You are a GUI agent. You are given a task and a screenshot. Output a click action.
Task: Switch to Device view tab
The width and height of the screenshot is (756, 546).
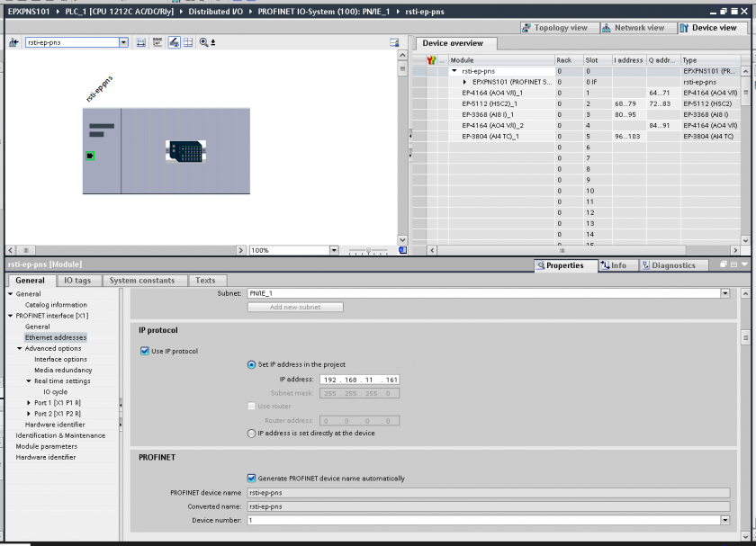(x=714, y=28)
